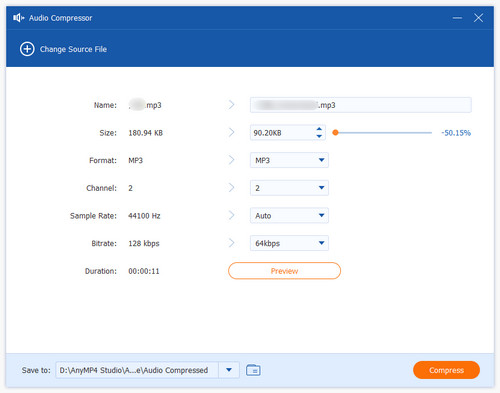The height and width of the screenshot is (393, 500).
Task: Click the arrow in the Size row
Action: [x=231, y=133]
